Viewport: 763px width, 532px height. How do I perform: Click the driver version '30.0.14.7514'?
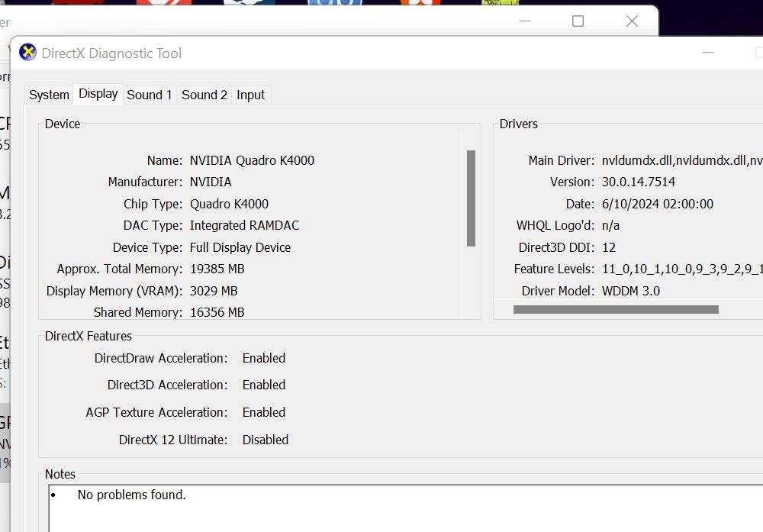point(639,182)
